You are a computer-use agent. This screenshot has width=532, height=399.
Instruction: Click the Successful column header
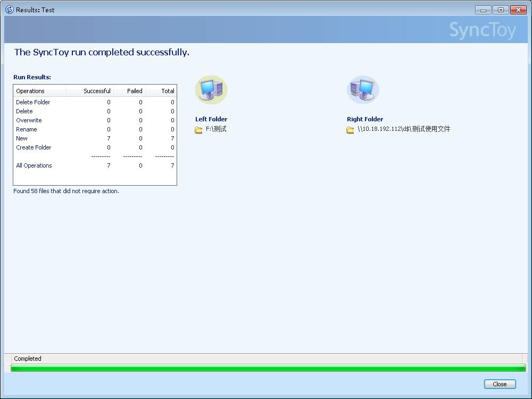coord(89,91)
